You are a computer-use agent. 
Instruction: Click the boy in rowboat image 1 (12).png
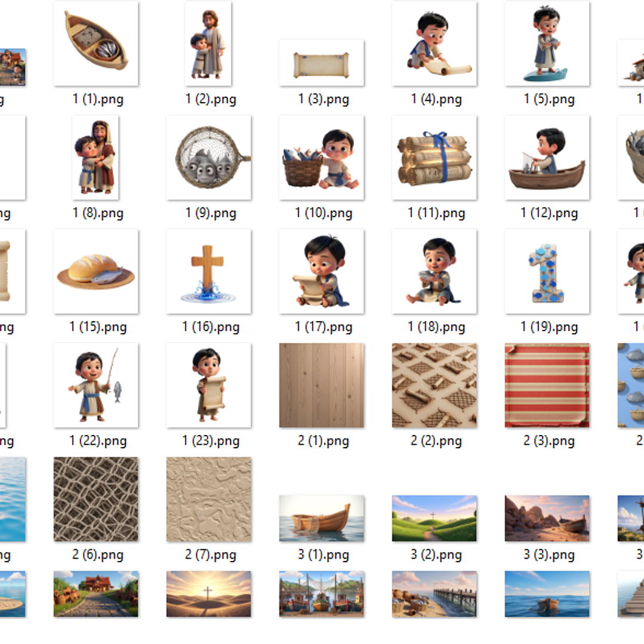point(547,158)
